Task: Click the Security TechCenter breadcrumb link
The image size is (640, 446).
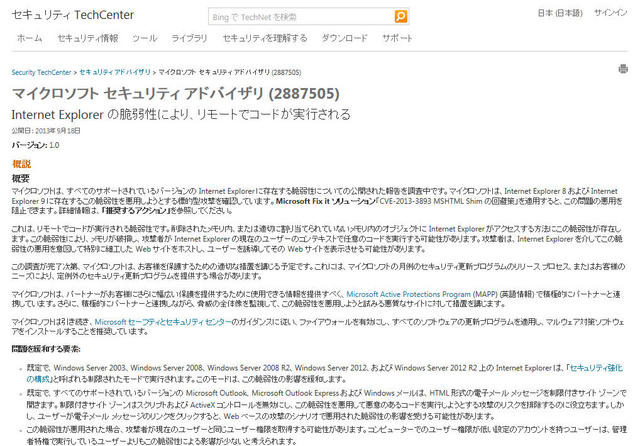Action: pyautogui.click(x=41, y=72)
